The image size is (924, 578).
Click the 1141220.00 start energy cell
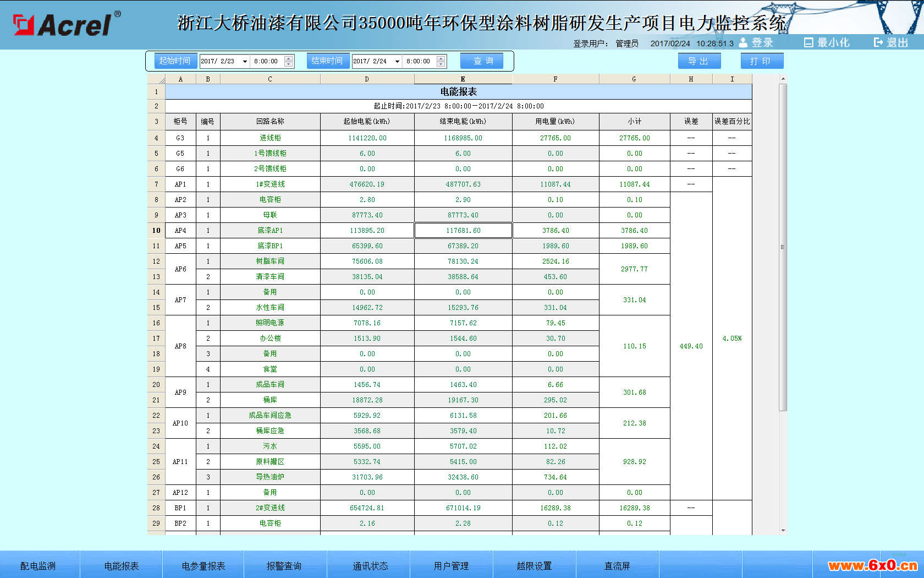tap(367, 138)
